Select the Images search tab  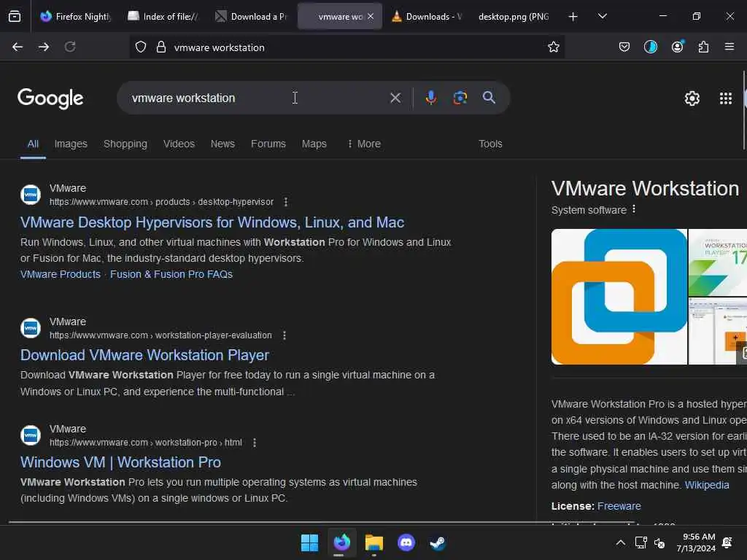[x=71, y=144]
